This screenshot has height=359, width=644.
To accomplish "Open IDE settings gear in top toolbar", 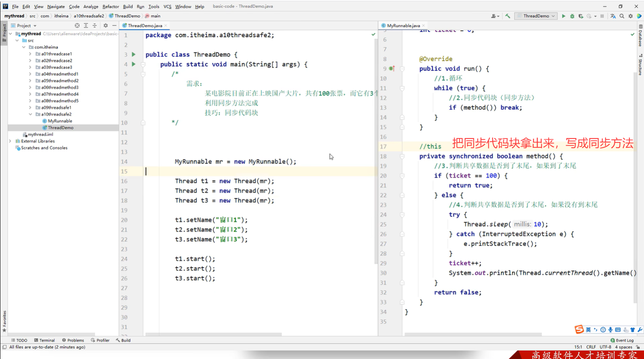I will (630, 16).
